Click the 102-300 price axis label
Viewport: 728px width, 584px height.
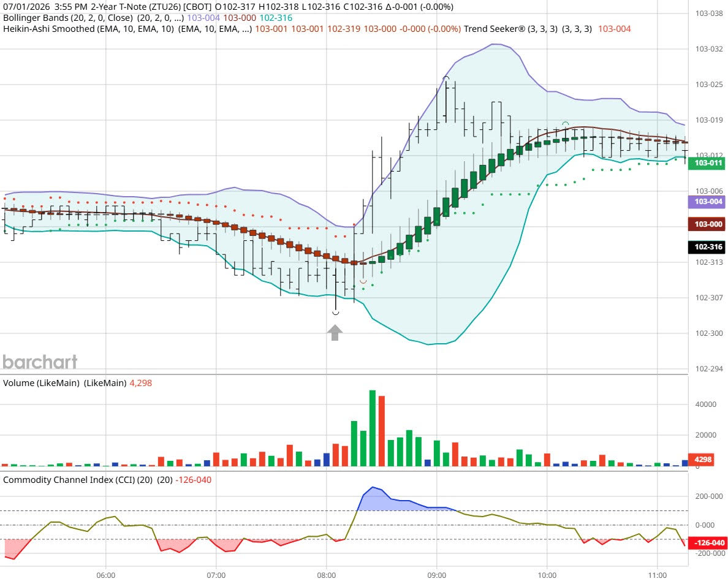(x=709, y=333)
